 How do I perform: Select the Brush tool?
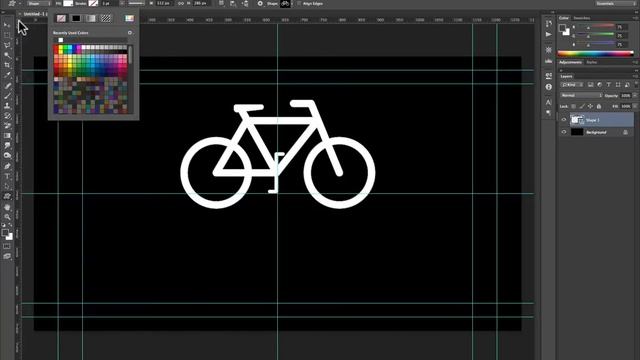pyautogui.click(x=7, y=96)
